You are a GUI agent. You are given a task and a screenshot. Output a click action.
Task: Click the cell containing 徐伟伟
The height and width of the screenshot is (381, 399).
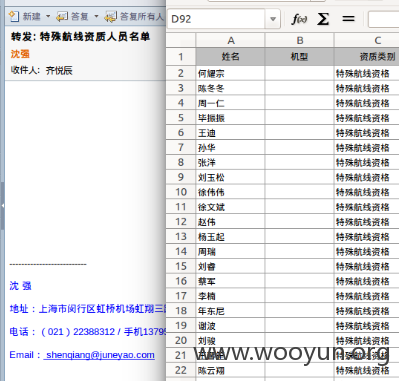click(231, 192)
